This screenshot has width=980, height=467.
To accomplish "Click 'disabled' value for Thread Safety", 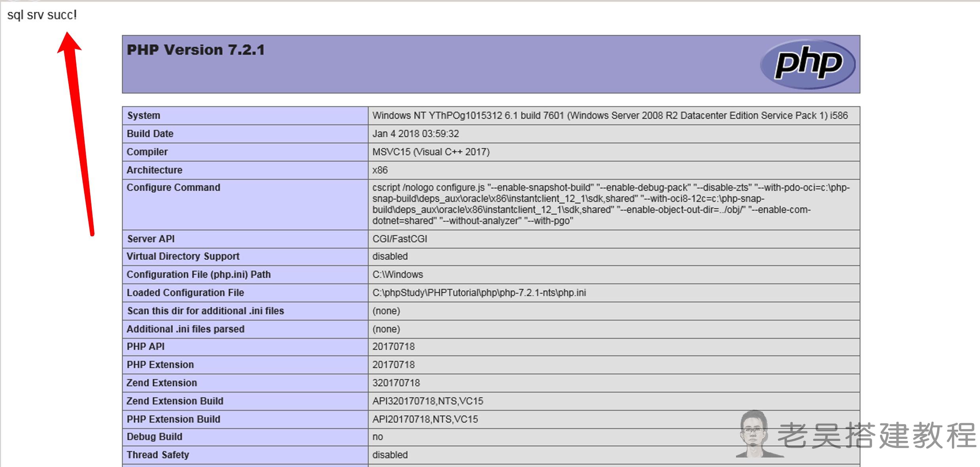I will coord(390,455).
